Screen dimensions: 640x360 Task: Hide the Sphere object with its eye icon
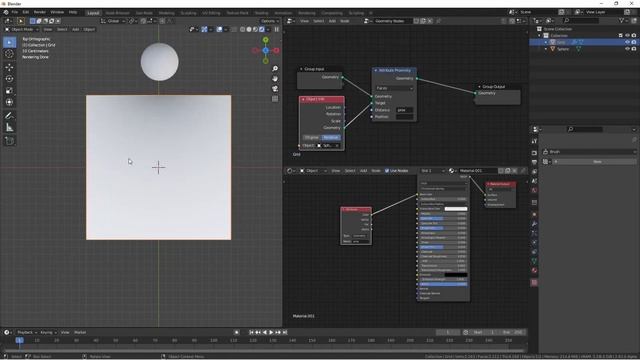[627, 49]
